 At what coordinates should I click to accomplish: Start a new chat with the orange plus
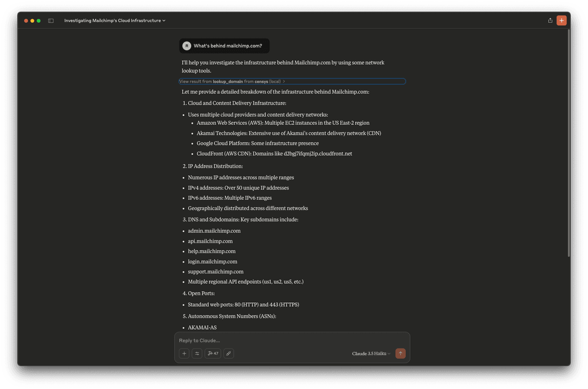562,21
